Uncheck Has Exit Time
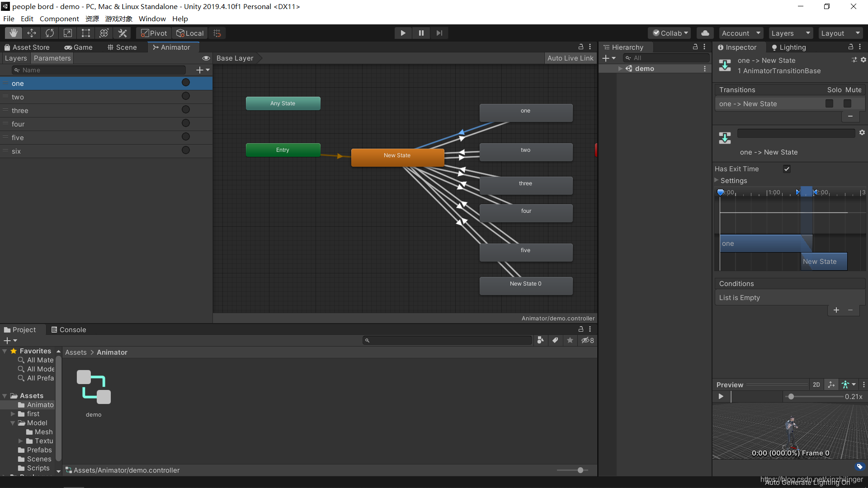Screen dimensions: 868x488 tap(787, 169)
